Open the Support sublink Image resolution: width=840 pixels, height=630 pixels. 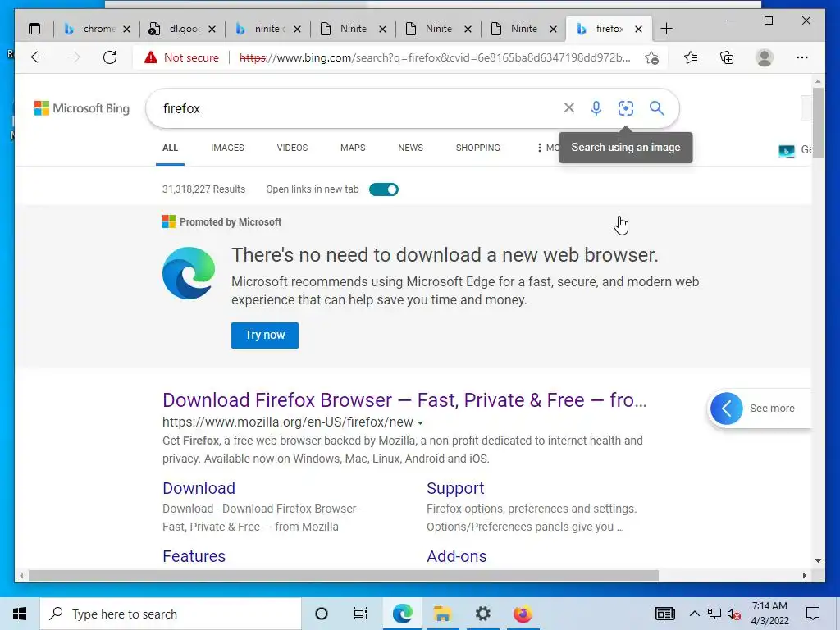click(x=455, y=488)
